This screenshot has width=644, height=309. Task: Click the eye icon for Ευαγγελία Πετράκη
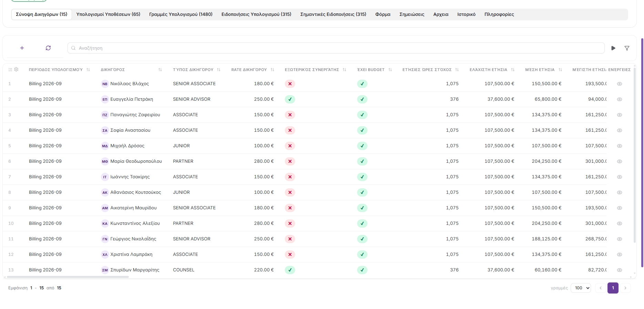(620, 99)
